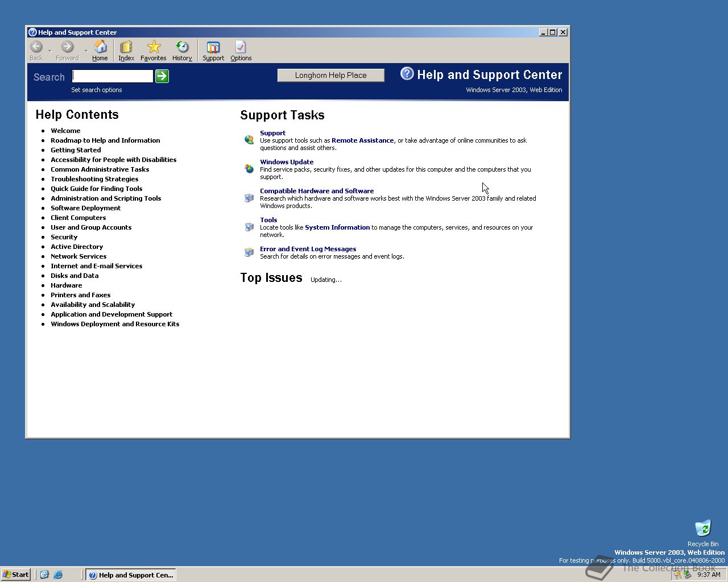The width and height of the screenshot is (728, 582).
Task: Open Printers and Faxes topic
Action: 81,295
